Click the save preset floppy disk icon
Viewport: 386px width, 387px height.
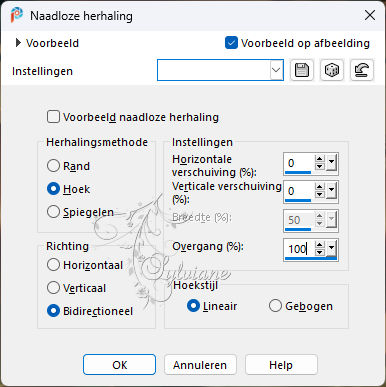coord(302,70)
